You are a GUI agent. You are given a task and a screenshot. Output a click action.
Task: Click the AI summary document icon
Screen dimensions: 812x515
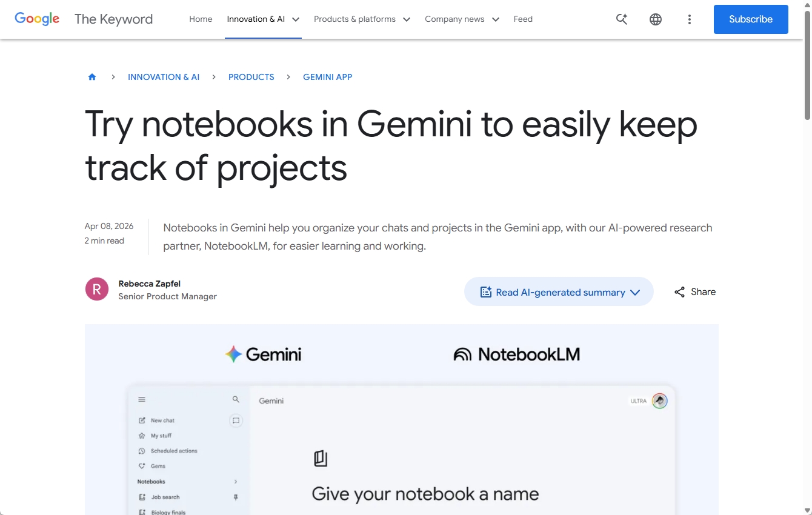[485, 292]
